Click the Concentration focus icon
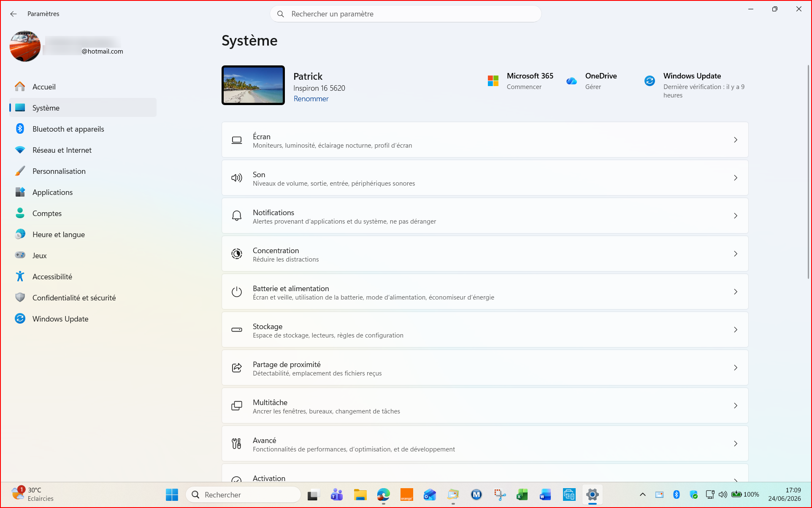 coord(237,254)
